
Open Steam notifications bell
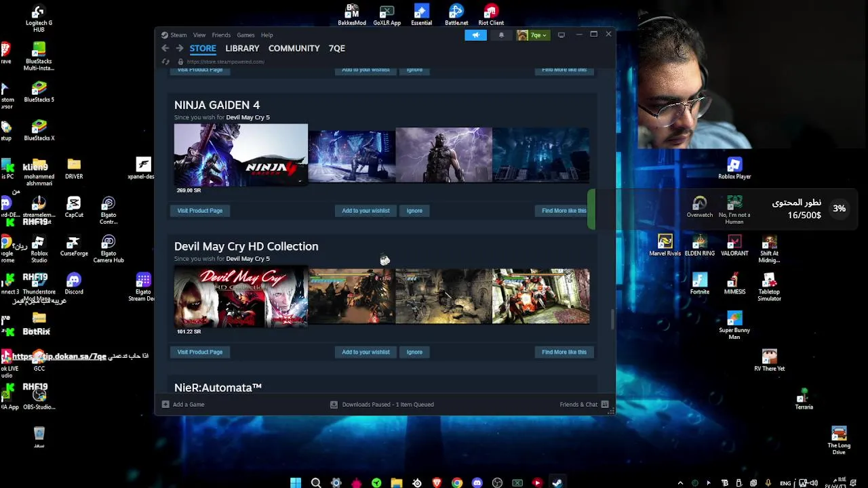pos(501,35)
